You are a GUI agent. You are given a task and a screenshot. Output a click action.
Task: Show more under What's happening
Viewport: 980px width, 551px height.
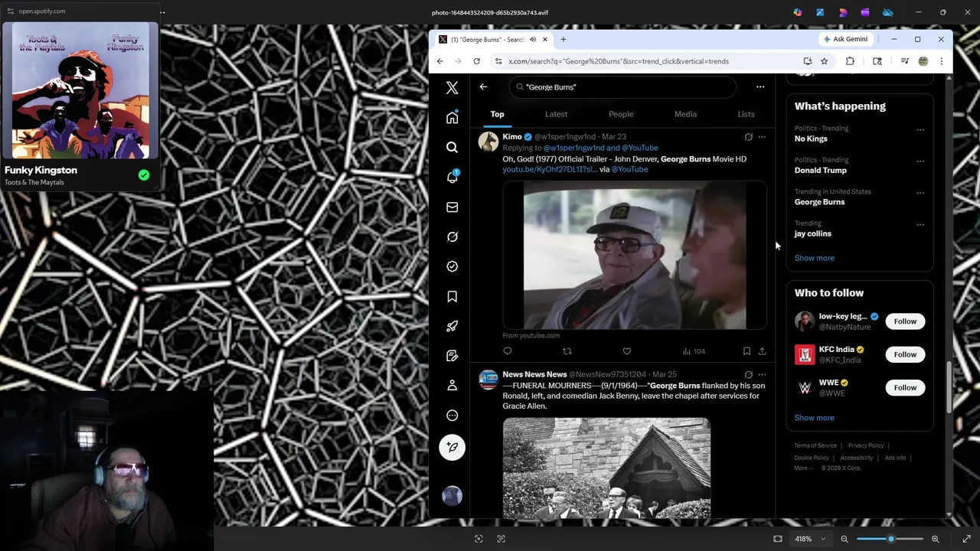(814, 258)
